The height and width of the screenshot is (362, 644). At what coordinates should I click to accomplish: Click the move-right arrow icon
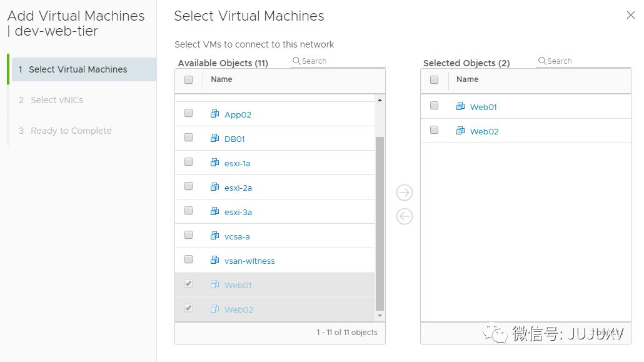[x=405, y=193]
